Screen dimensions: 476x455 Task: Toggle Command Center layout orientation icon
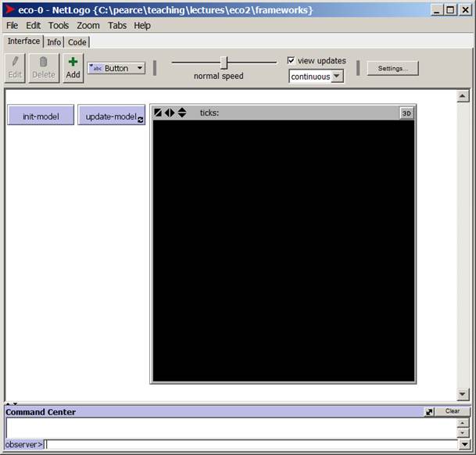[x=429, y=412]
